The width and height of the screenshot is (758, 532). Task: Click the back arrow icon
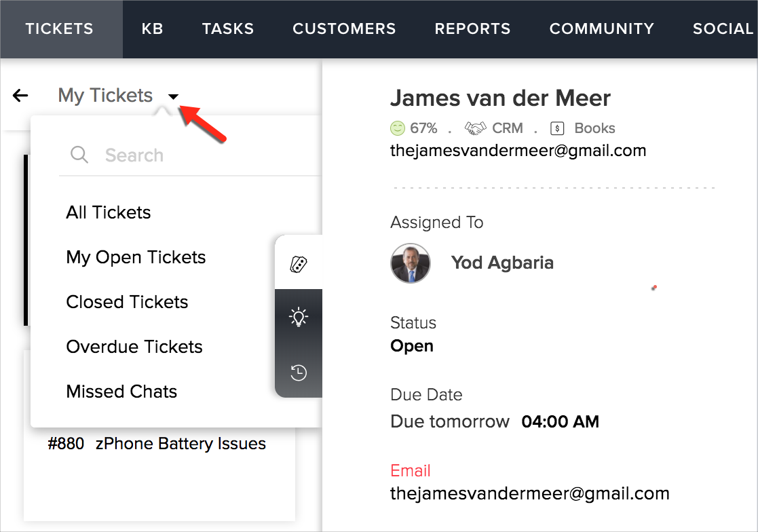[x=20, y=96]
